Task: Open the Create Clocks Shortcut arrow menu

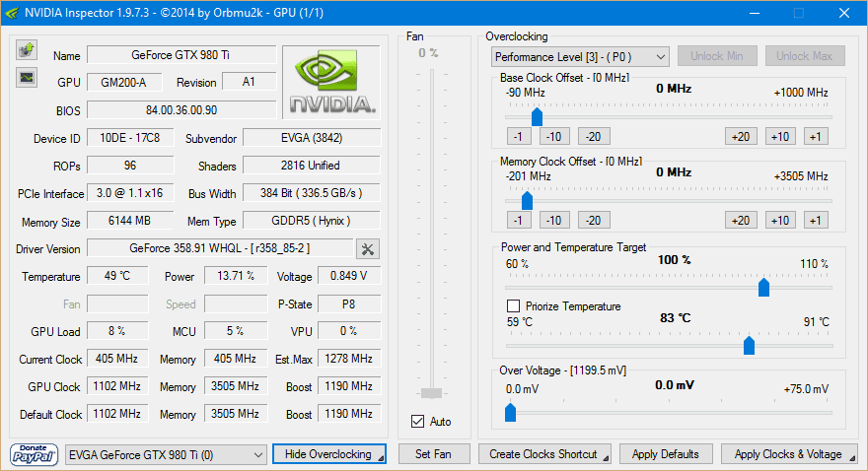Action: [606, 458]
